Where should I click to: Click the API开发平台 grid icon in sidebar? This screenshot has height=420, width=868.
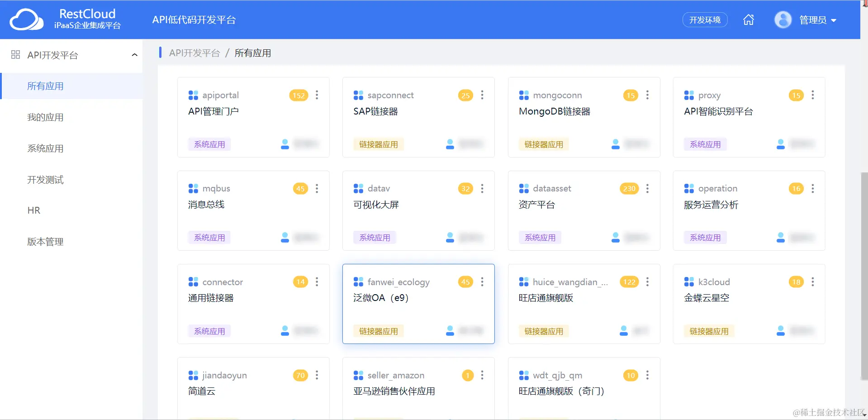15,55
